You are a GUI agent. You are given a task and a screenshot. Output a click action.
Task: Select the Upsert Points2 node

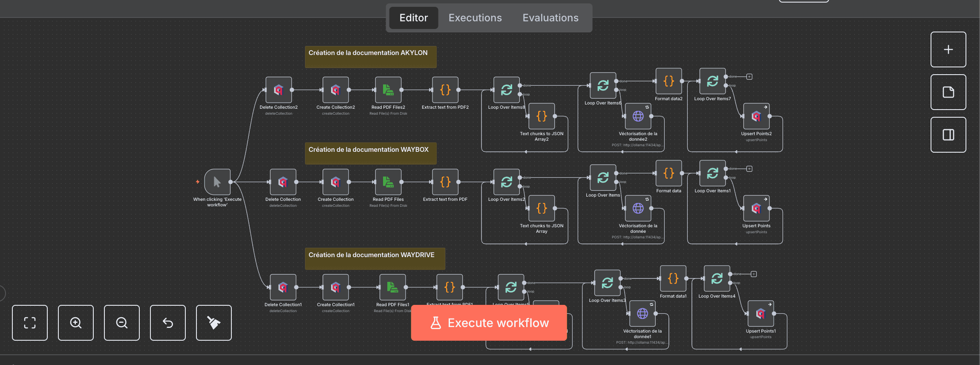click(756, 116)
